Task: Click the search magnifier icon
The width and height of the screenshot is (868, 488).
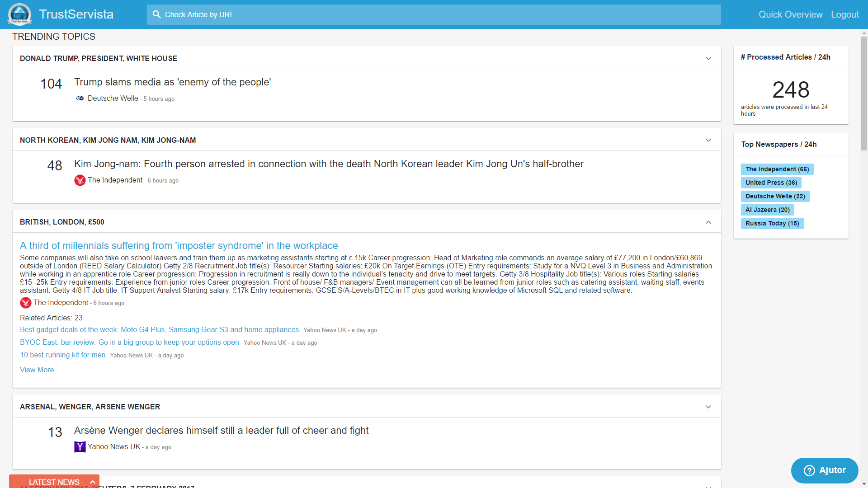Action: click(x=156, y=14)
